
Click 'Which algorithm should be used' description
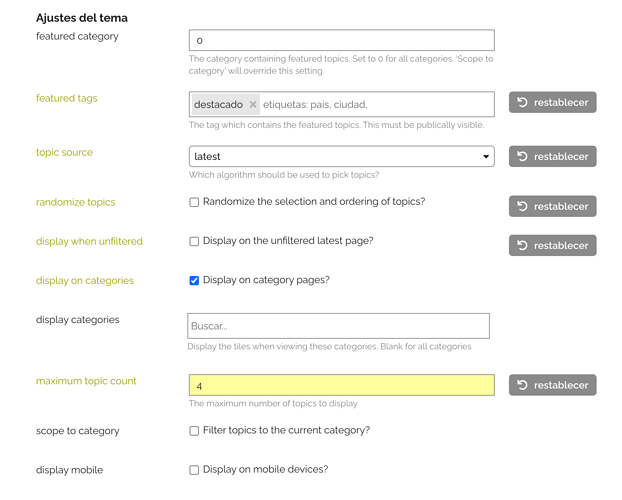(x=284, y=175)
